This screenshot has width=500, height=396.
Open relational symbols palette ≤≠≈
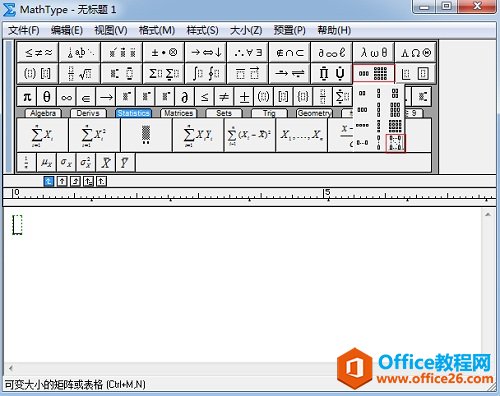[x=38, y=52]
